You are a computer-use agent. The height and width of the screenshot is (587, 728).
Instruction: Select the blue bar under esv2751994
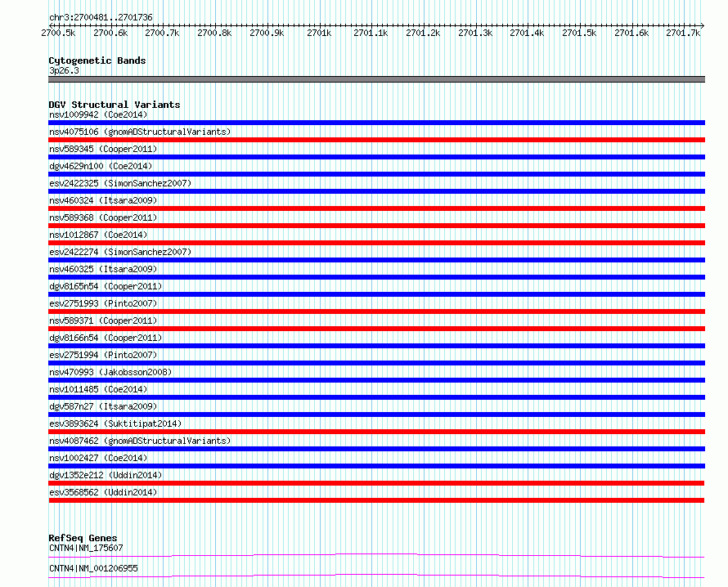point(376,363)
